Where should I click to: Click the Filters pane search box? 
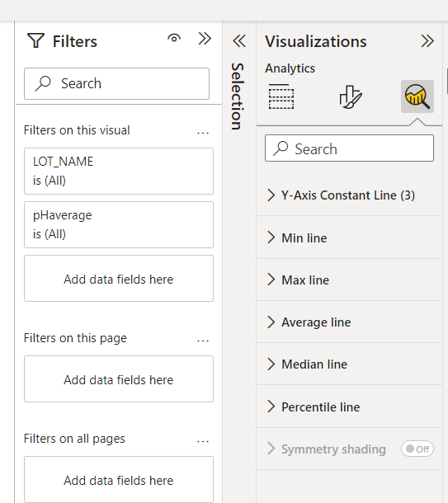tap(117, 83)
